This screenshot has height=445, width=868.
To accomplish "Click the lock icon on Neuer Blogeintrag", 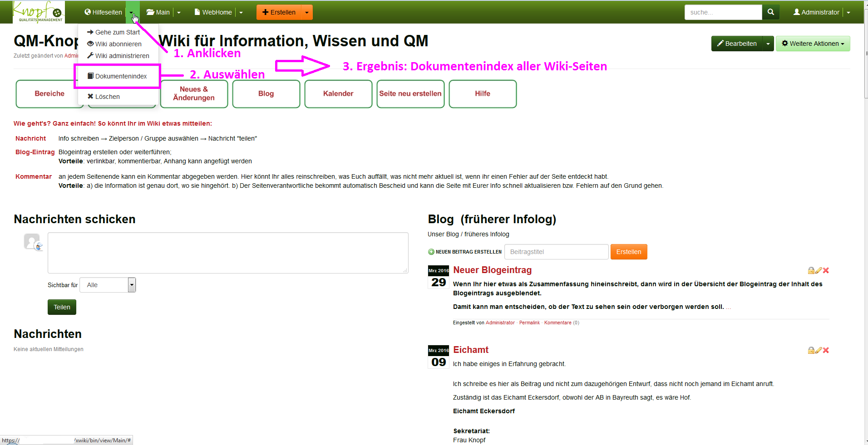I will (x=811, y=271).
